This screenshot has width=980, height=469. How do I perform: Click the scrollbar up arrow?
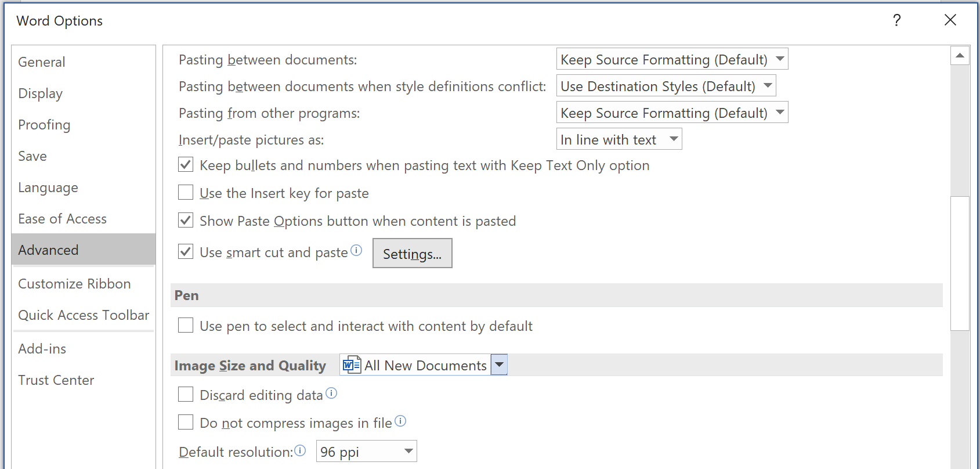point(960,56)
